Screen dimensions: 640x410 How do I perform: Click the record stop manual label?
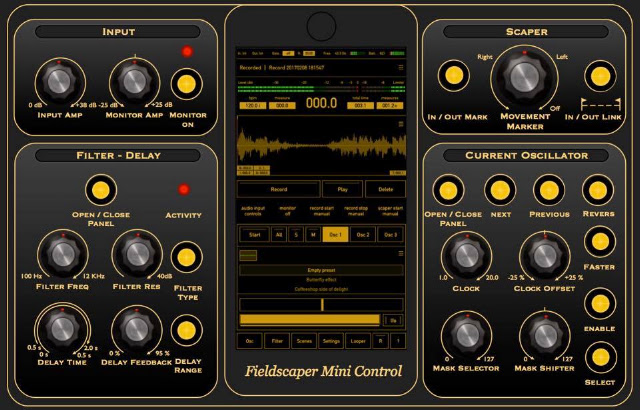tap(356, 211)
